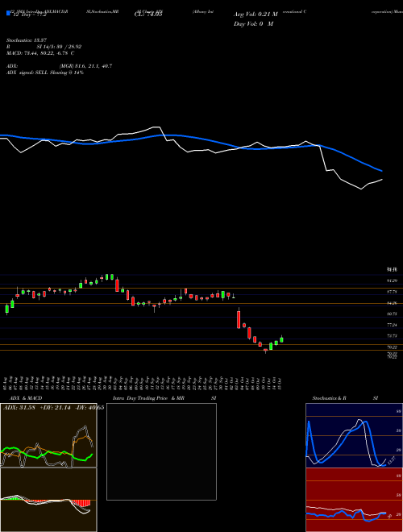This screenshot has width=403, height=532.
Task: Click the 80.75 price axis label
Action: click(x=392, y=314)
